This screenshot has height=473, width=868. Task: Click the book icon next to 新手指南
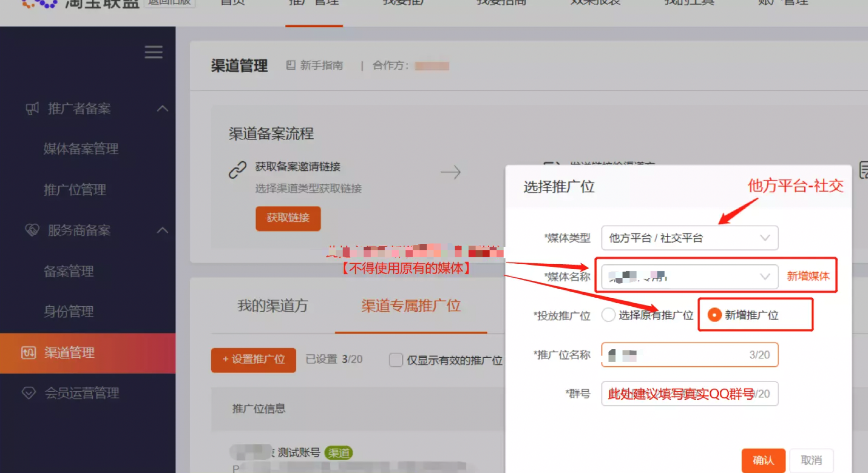[x=291, y=66]
